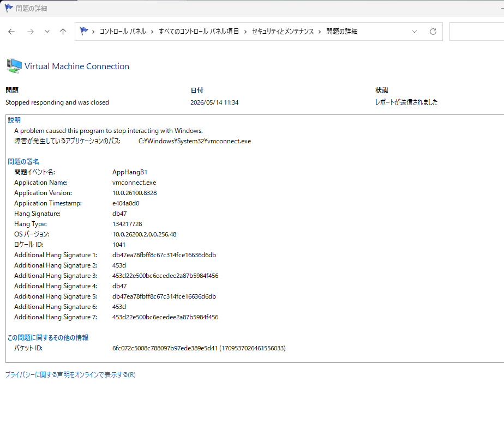Click Additional Hang Signature 1 value
This screenshot has width=504, height=425.
(164, 255)
